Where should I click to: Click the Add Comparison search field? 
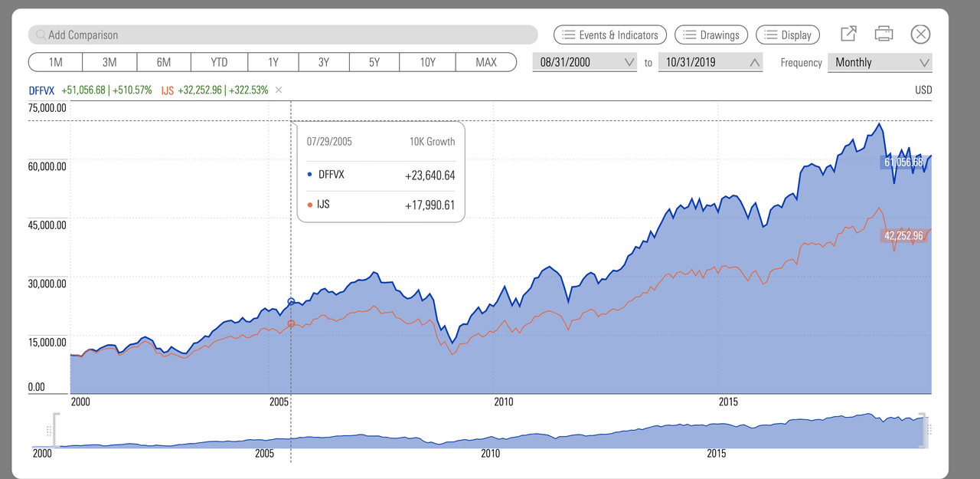pyautogui.click(x=283, y=34)
